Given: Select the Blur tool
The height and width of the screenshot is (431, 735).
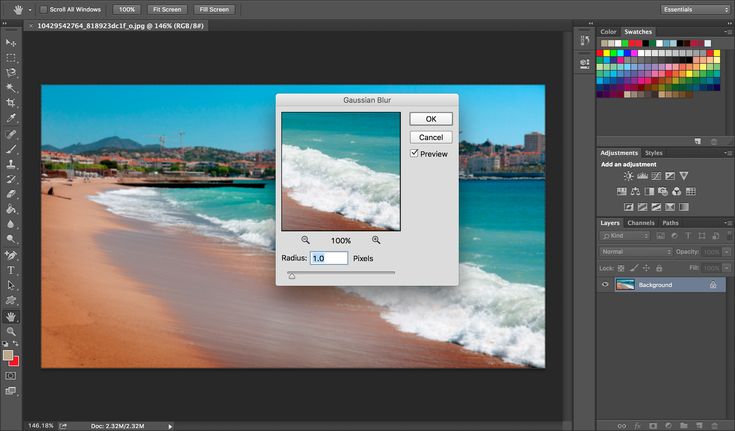Looking at the screenshot, I should (x=11, y=224).
